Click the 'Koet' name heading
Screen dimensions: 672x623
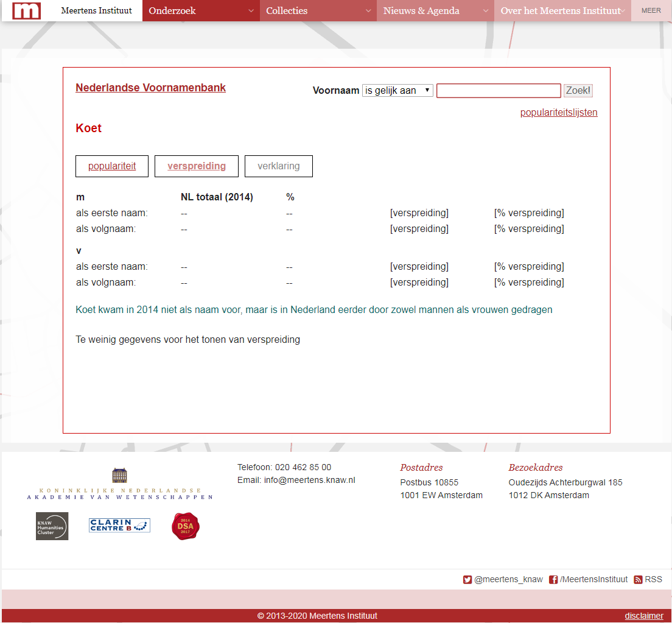(x=88, y=128)
